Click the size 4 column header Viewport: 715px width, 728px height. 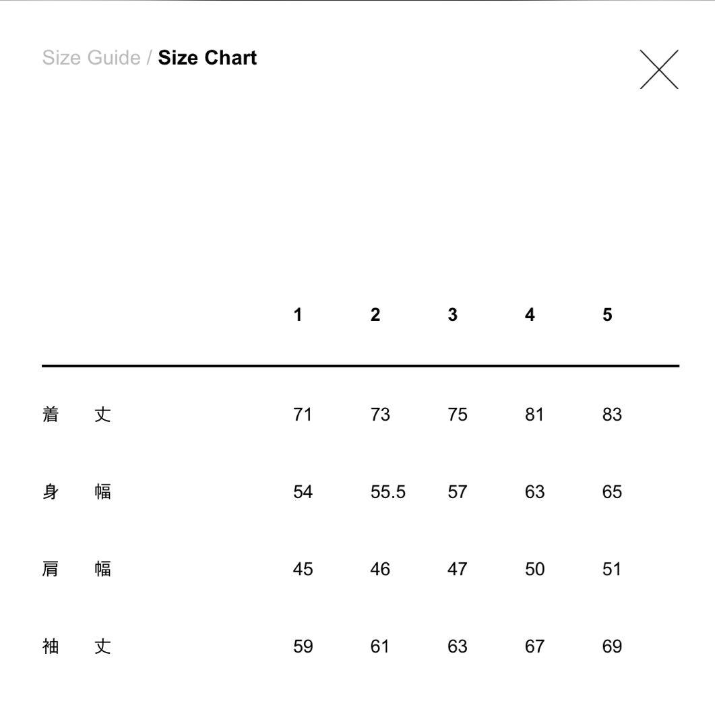coord(530,315)
